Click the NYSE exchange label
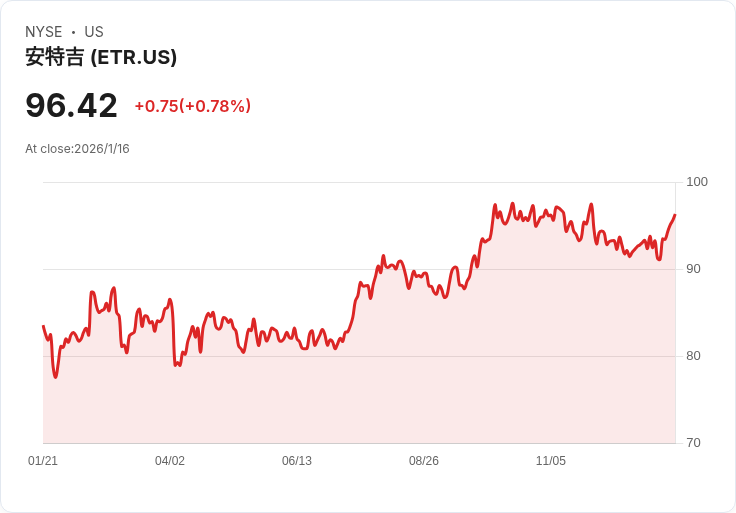This screenshot has width=736, height=513. [43, 32]
